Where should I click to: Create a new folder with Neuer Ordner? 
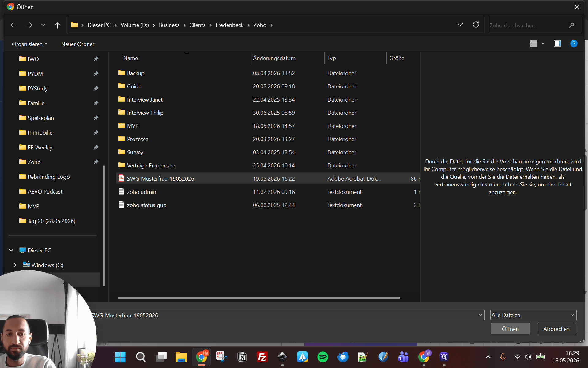pyautogui.click(x=78, y=44)
